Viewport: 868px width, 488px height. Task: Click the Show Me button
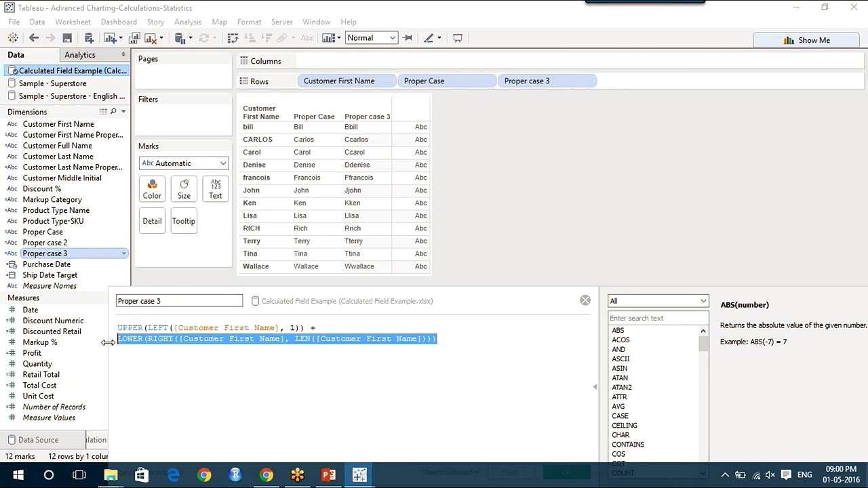(807, 40)
